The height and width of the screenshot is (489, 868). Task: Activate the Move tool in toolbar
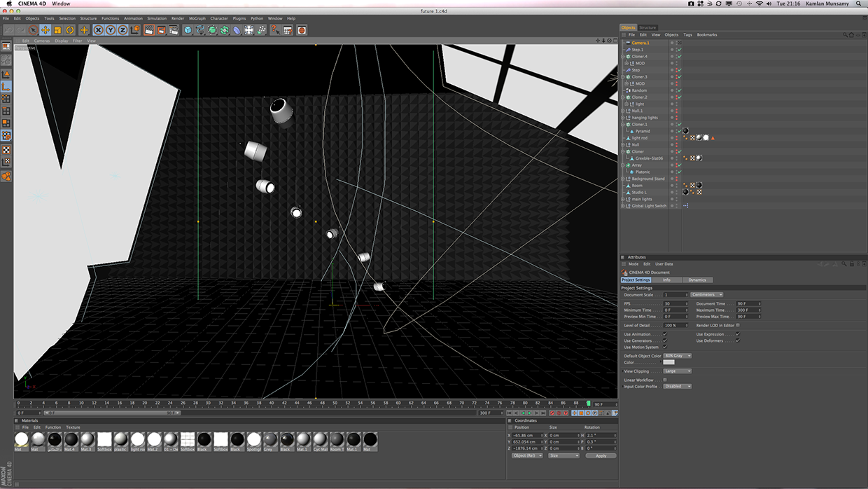[x=45, y=30]
